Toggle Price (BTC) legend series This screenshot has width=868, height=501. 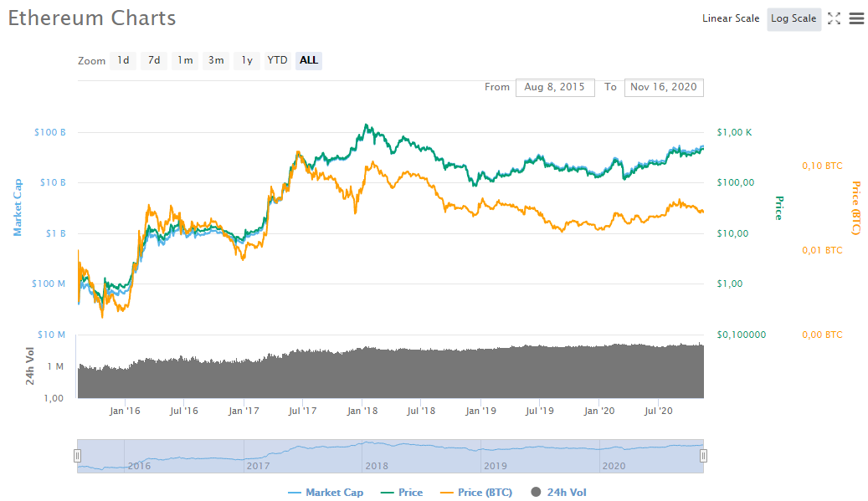click(476, 493)
